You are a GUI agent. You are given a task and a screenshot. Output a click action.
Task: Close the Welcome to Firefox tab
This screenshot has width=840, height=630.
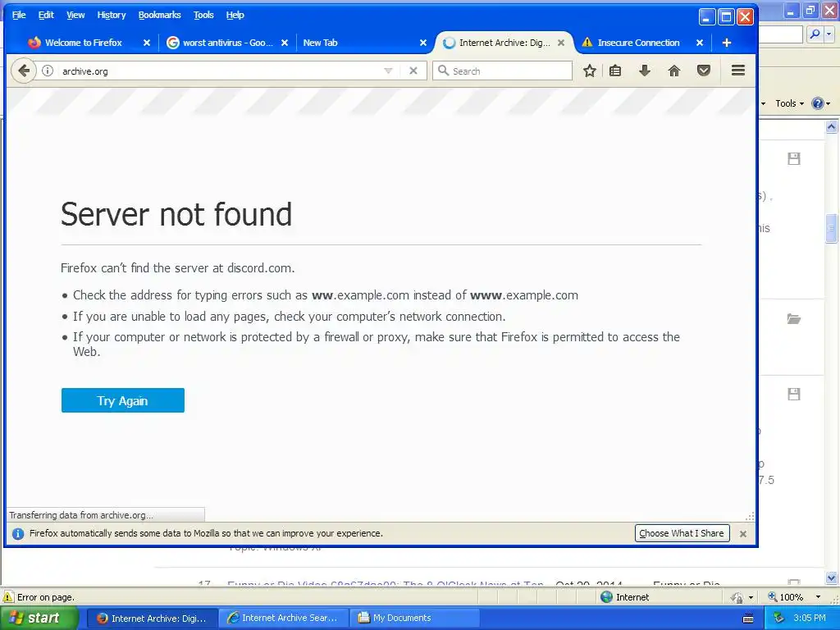(x=147, y=43)
